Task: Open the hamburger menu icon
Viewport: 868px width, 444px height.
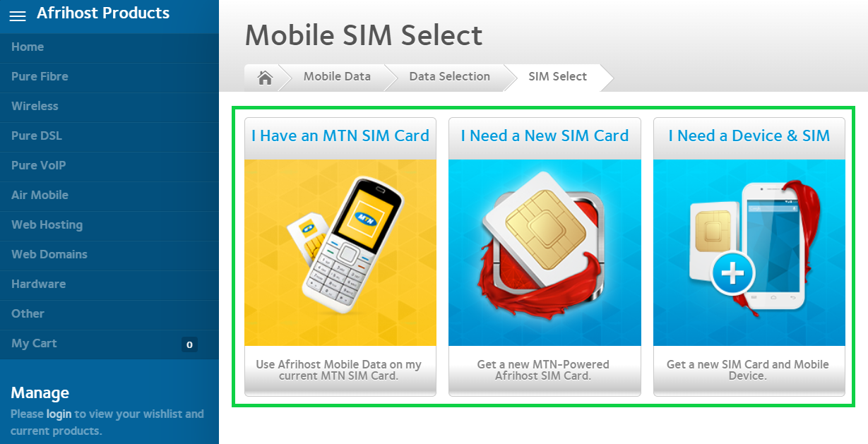Action: coord(18,16)
